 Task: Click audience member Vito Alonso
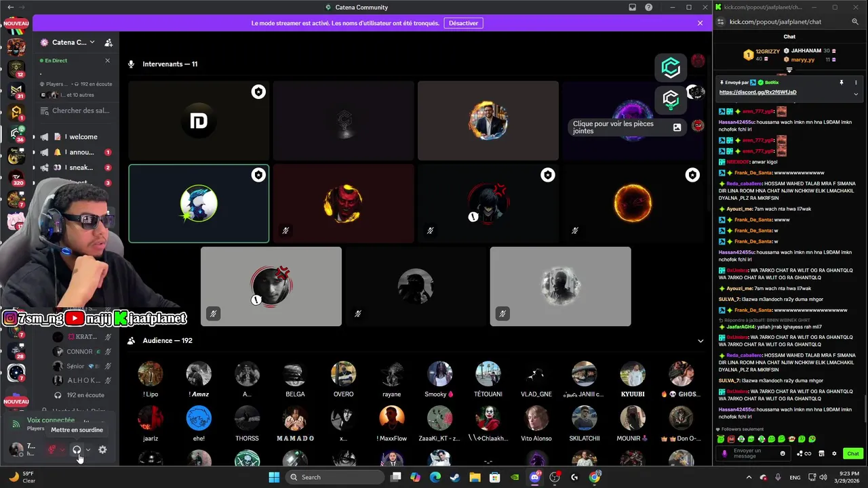pos(536,424)
